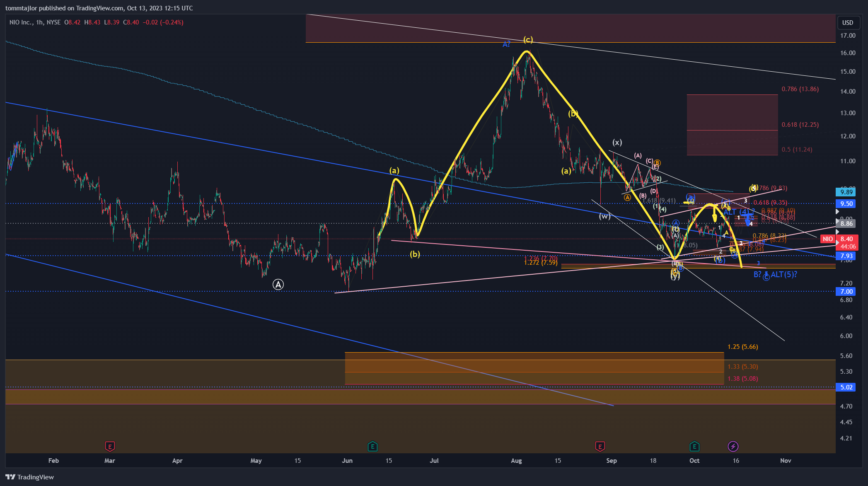Select the 5.02 blue price label
This screenshot has height=486, width=868.
pos(846,387)
